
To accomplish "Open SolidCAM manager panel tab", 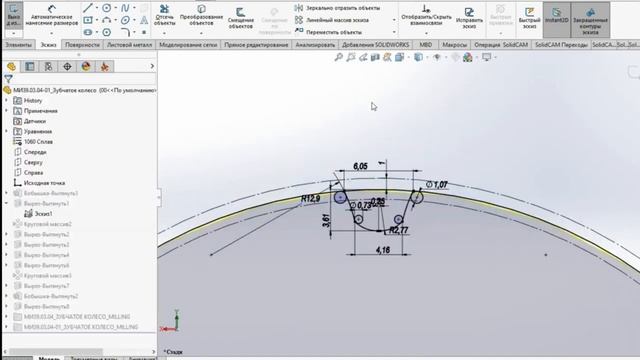I will tap(104, 66).
